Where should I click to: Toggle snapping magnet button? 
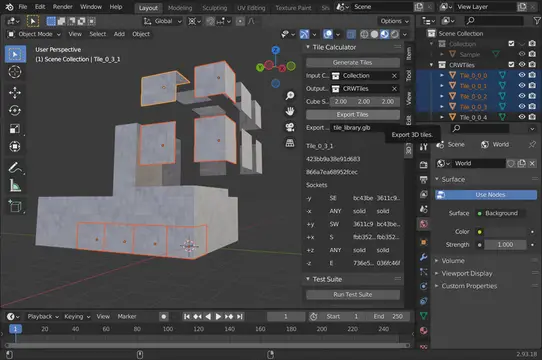tap(210, 21)
